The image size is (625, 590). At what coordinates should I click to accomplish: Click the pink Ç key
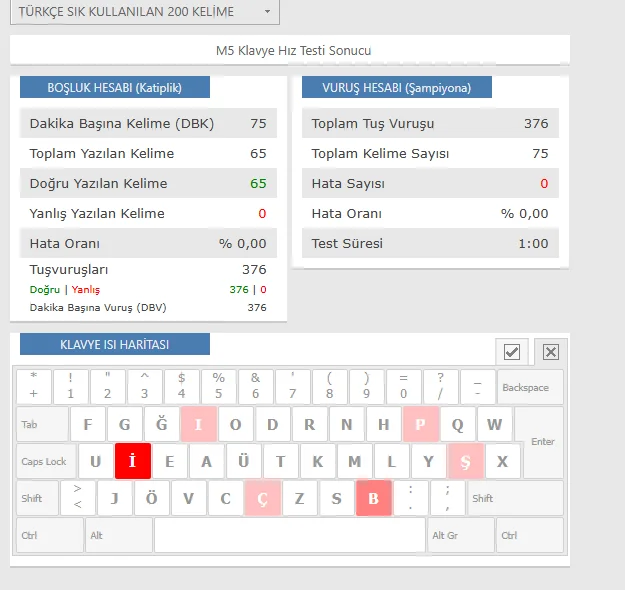[262, 498]
